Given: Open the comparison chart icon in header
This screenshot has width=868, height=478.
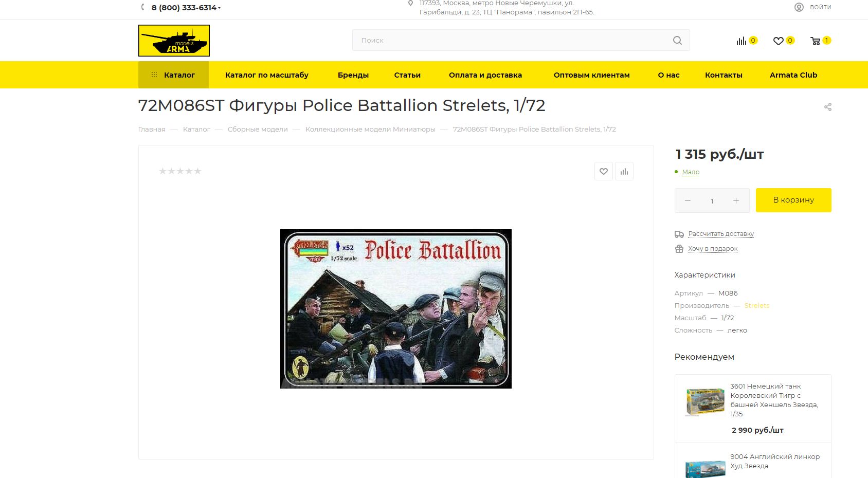Looking at the screenshot, I should 741,41.
